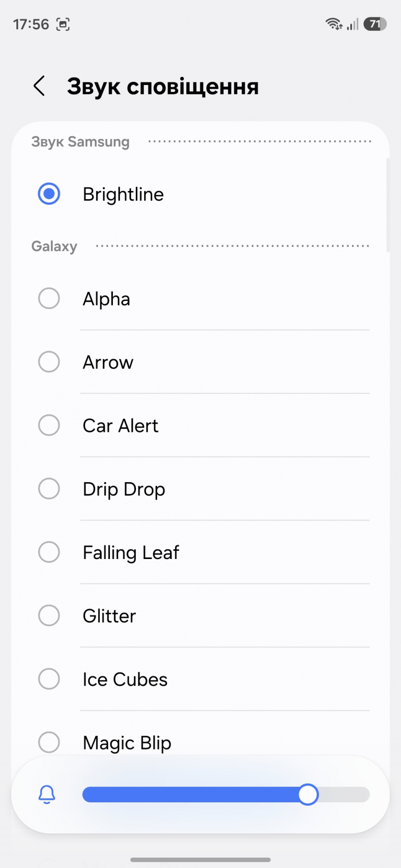401x868 pixels.
Task: Tap the bell notification volume icon
Action: [47, 795]
